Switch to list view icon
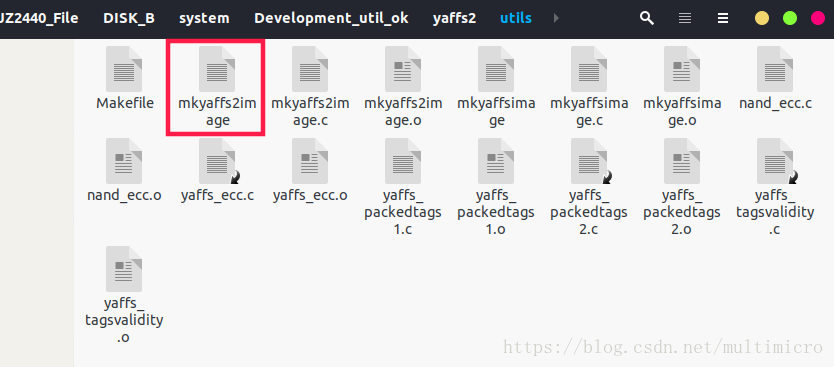834x367 pixels. pos(685,19)
